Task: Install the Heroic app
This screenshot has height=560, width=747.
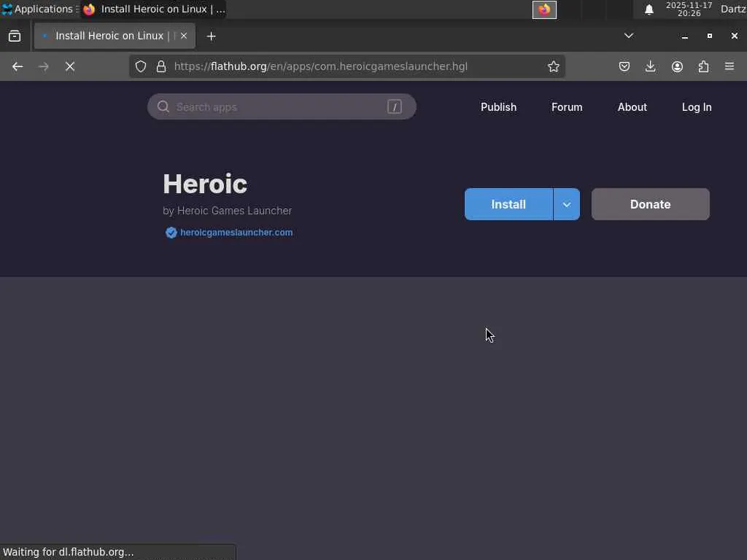Action: [x=508, y=204]
